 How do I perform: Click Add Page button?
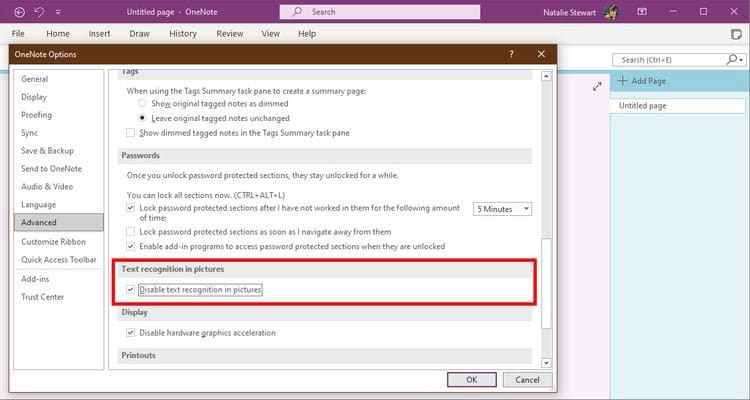pyautogui.click(x=642, y=81)
